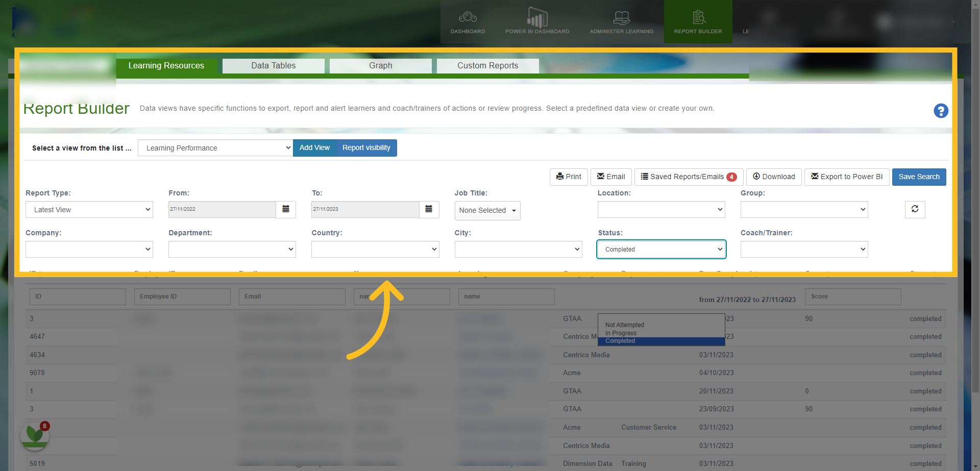The height and width of the screenshot is (471, 980).
Task: Switch to the Data Tables tab
Action: pyautogui.click(x=273, y=66)
